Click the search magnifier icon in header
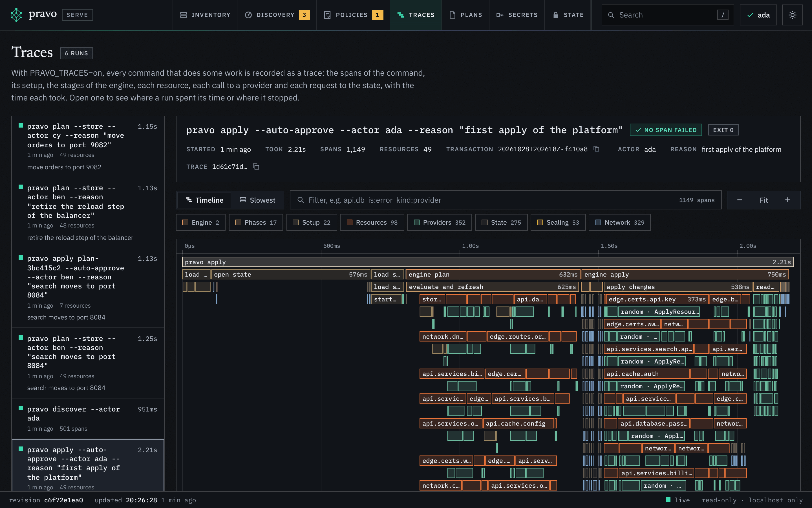Viewport: 812px width, 508px height. 611,15
